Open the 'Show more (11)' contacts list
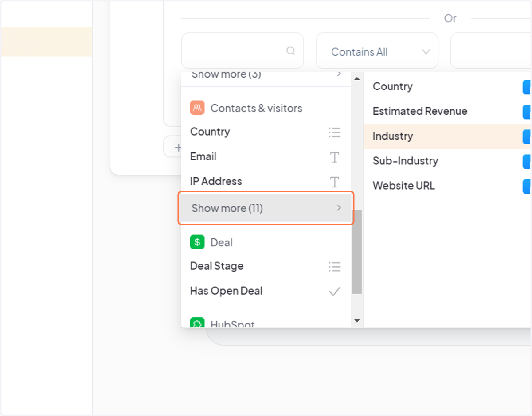The width and height of the screenshot is (532, 416). pos(266,208)
